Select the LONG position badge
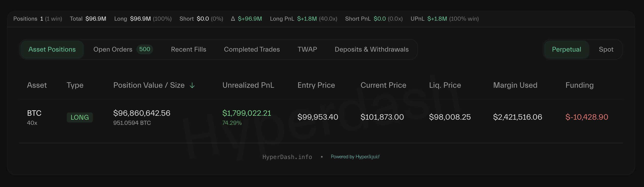644x187 pixels. (x=80, y=117)
